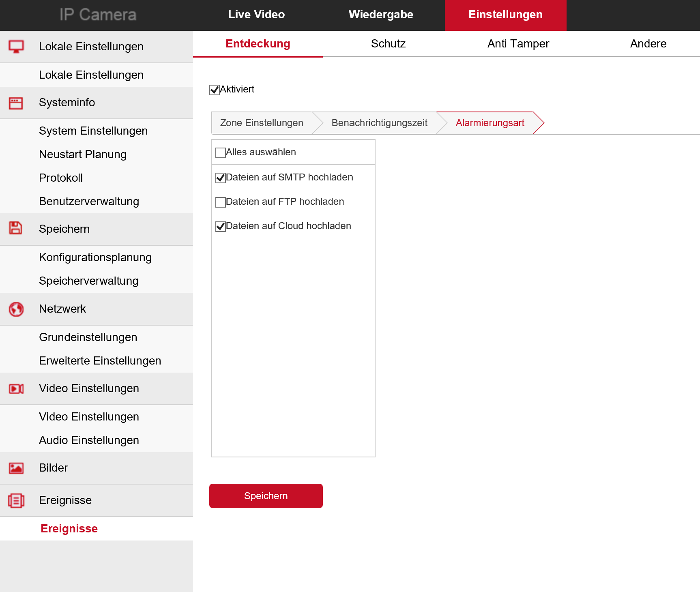
Task: Click the Netzwerk globe icon
Action: tap(16, 309)
